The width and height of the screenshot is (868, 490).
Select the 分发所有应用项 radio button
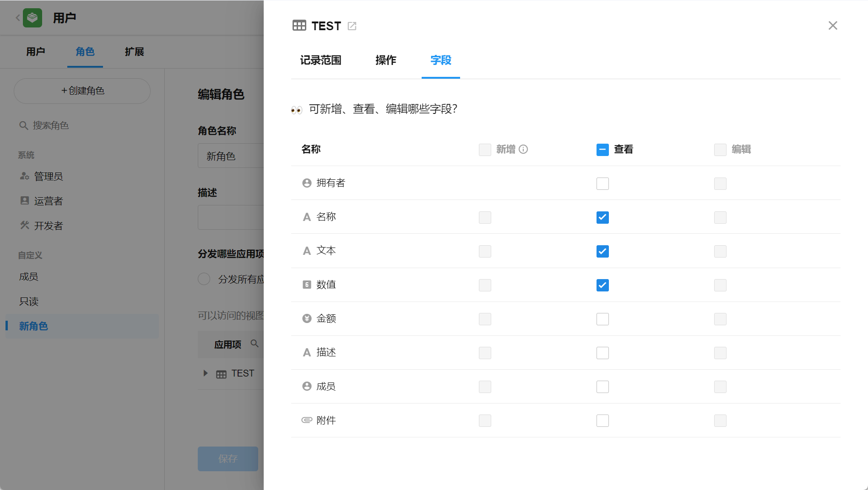tap(204, 279)
